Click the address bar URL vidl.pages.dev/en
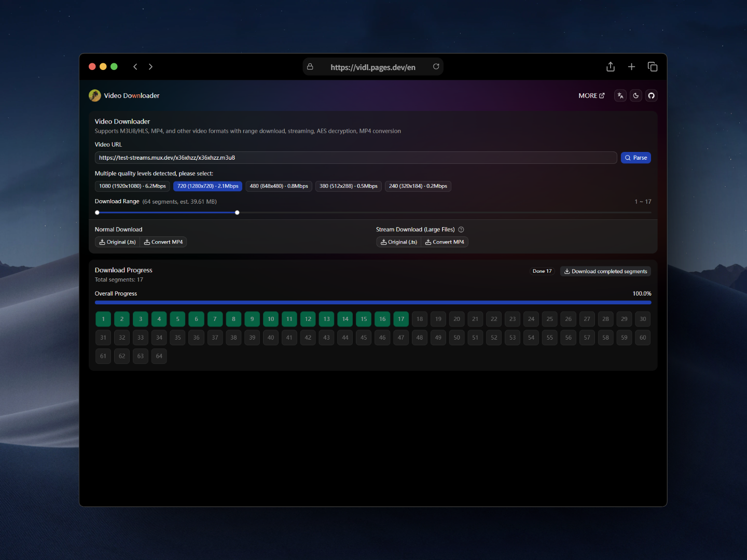The width and height of the screenshot is (747, 560). click(x=373, y=67)
